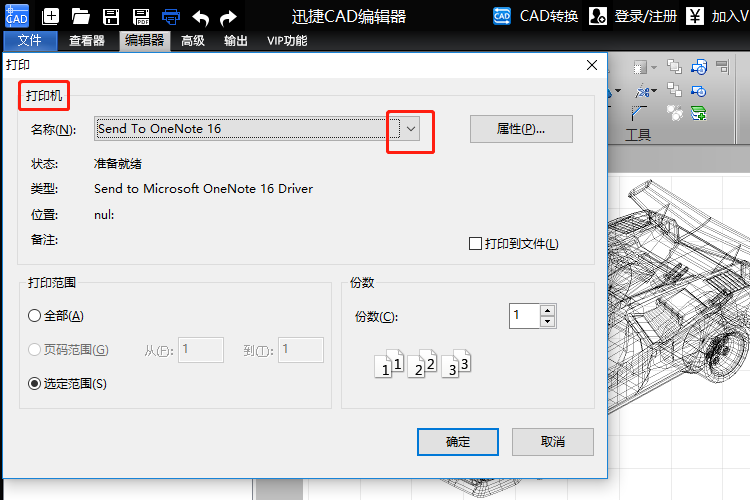Select the 选定范围 radio button
The width and height of the screenshot is (750, 500).
[x=35, y=383]
